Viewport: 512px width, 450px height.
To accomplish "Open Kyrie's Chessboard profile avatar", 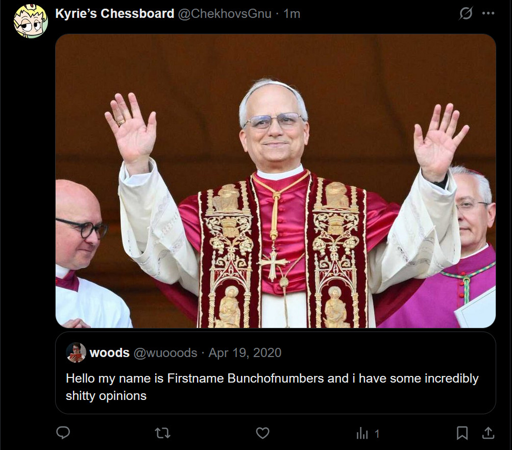I will 30,21.
